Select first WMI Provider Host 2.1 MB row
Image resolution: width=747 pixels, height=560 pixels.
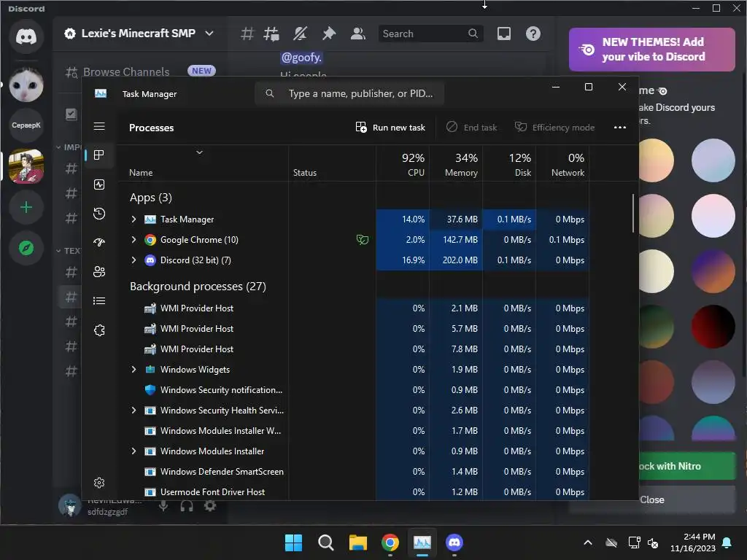[354, 308]
